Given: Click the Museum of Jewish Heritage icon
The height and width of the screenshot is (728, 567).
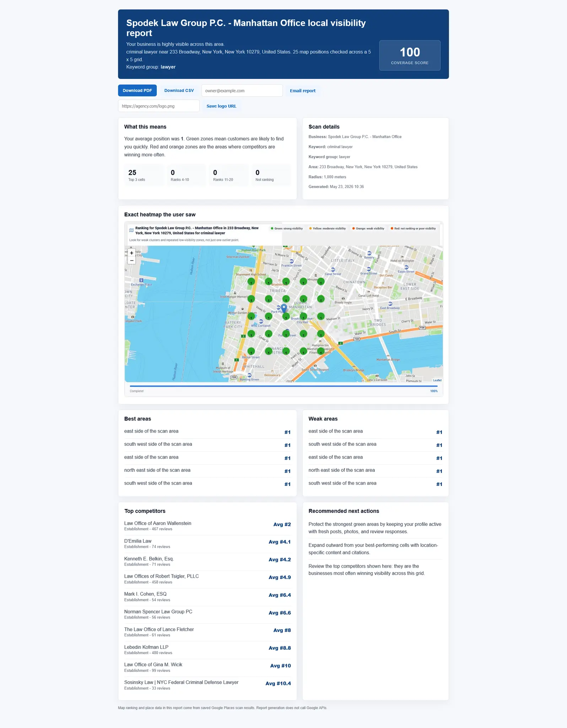Looking at the screenshot, I should coord(223,364).
